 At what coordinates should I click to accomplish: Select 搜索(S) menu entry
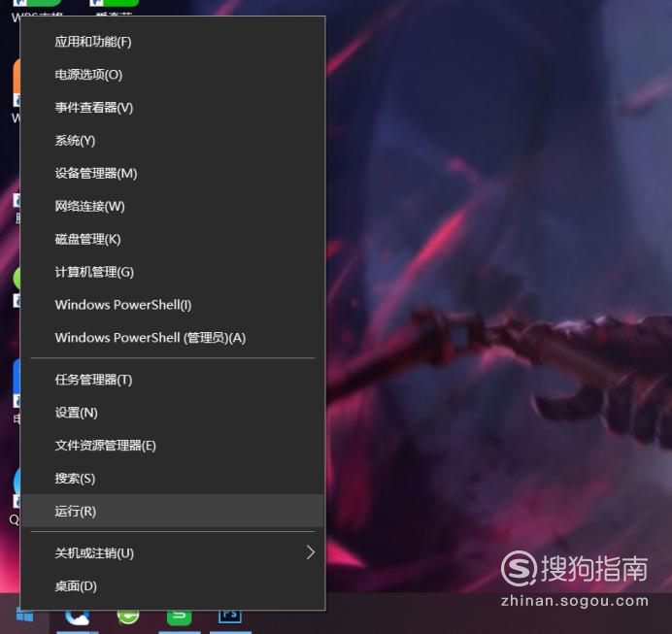coord(173,479)
